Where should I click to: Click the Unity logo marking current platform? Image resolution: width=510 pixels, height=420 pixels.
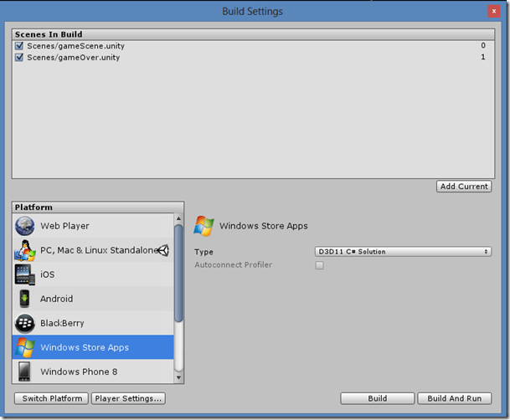coord(163,250)
